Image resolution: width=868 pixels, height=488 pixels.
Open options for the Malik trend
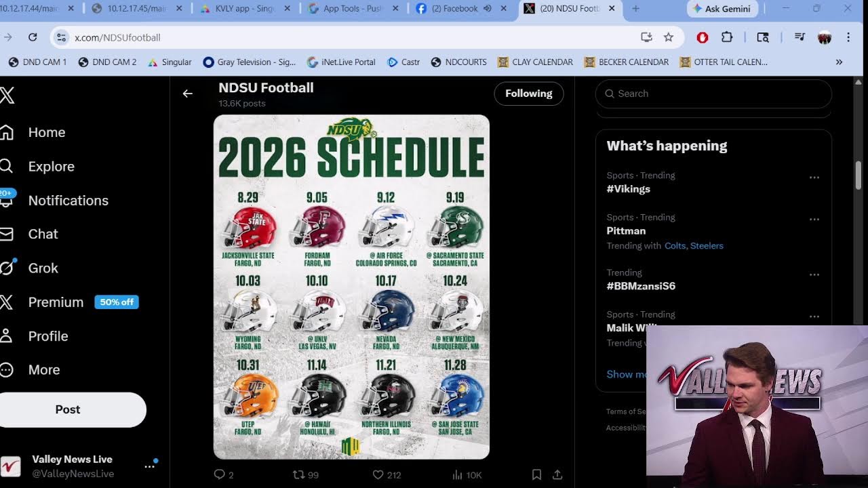coord(814,317)
